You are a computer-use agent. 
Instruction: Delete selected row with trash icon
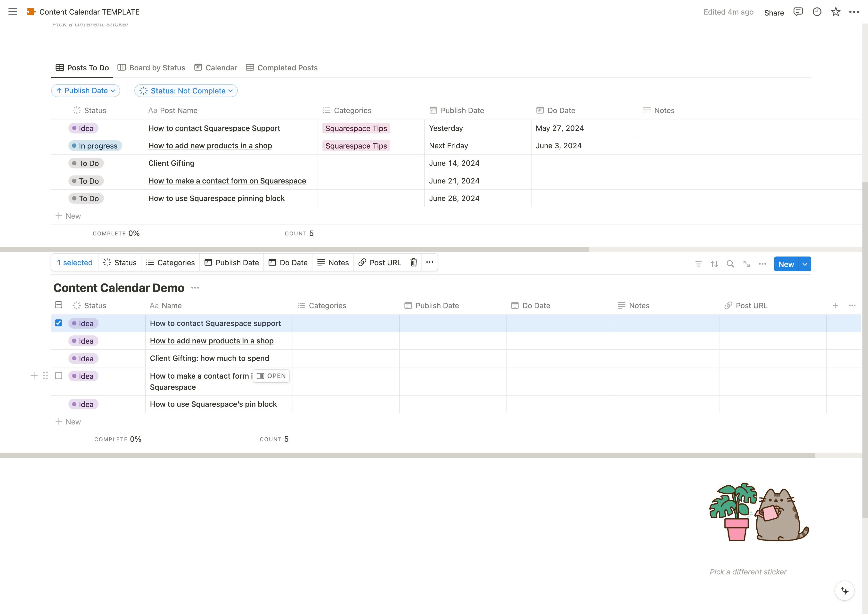pyautogui.click(x=414, y=262)
